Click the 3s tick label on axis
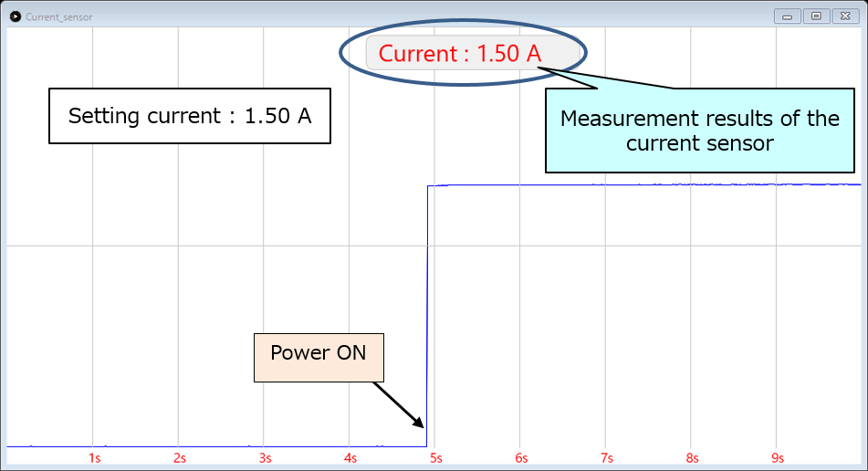This screenshot has width=868, height=471. point(266,457)
